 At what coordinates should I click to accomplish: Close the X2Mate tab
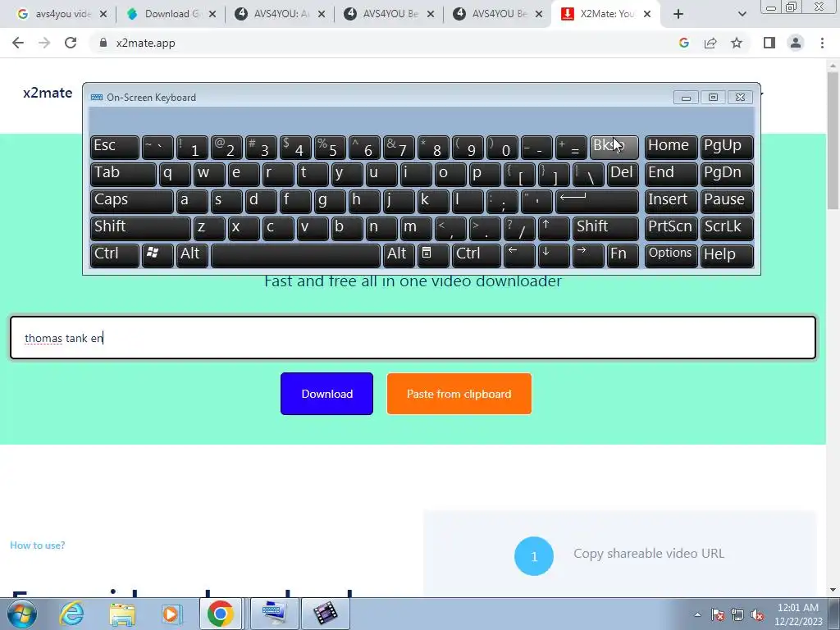coord(647,14)
